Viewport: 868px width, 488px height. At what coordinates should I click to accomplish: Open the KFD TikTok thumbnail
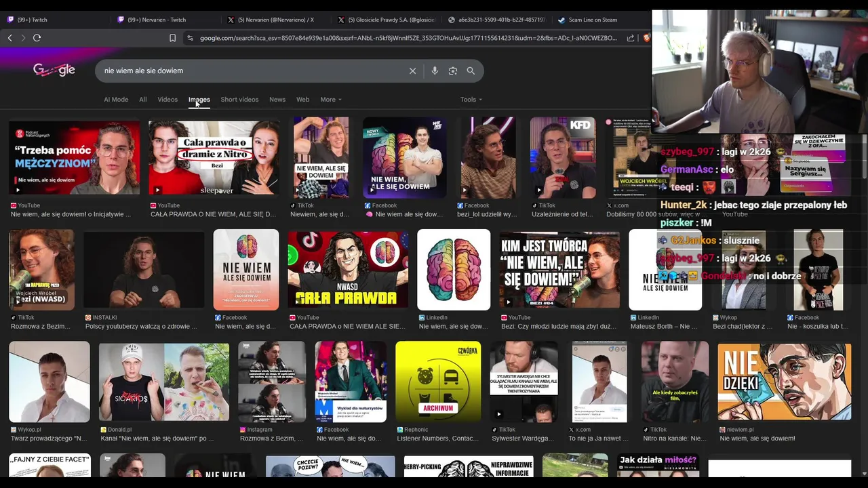click(x=563, y=157)
